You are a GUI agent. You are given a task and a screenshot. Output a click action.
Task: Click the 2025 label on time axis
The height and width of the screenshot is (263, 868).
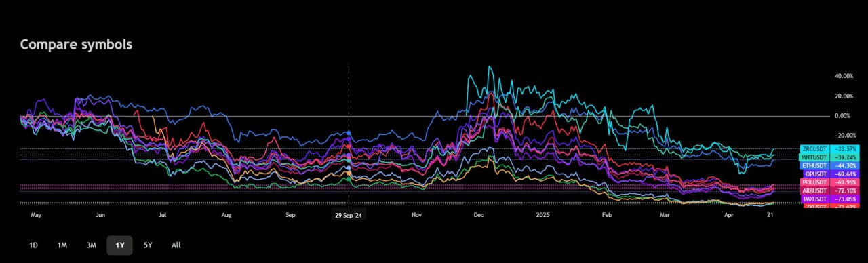point(542,215)
